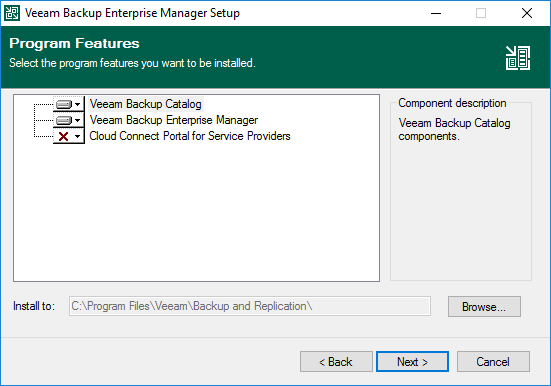Cancel the setup wizard
Viewport: 551px width, 386px height.
point(493,361)
